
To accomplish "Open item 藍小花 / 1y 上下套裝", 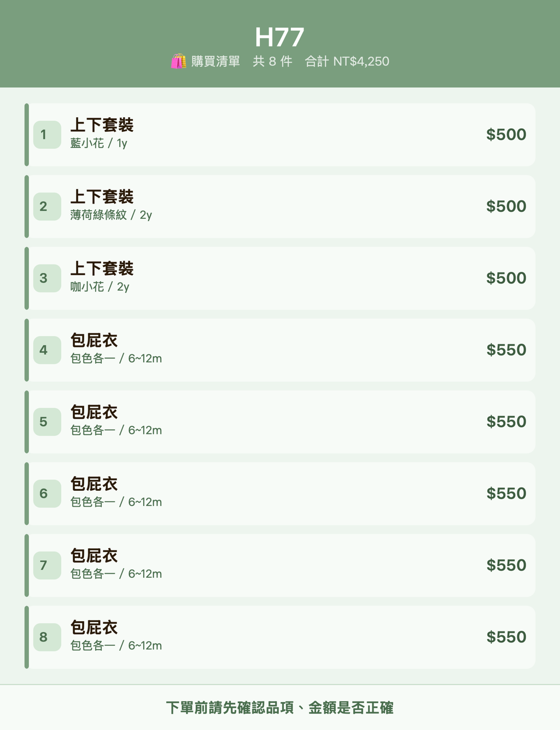I will click(x=280, y=135).
